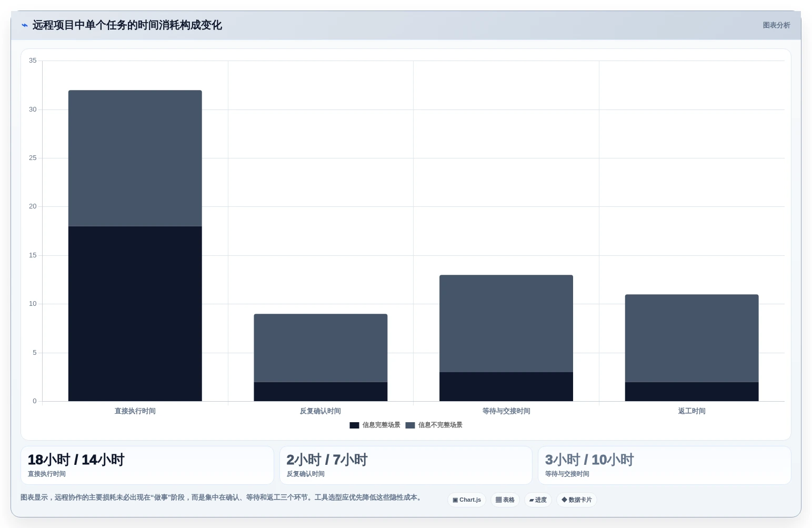Click the 直接执行时间 x-axis label
812x528 pixels.
click(135, 411)
